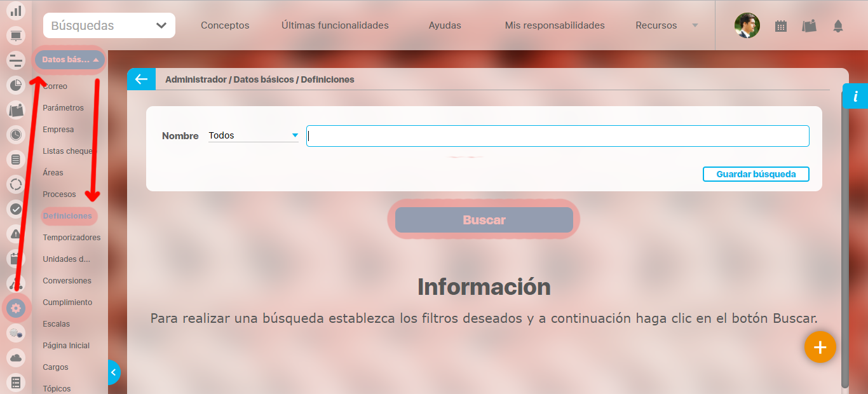
Task: Open the Conceptos menu item
Action: tap(225, 25)
